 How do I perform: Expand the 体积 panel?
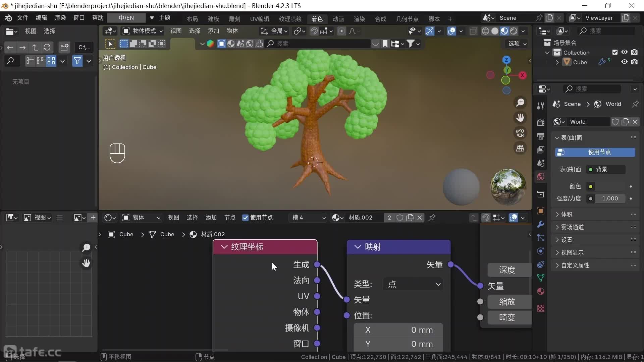pyautogui.click(x=567, y=214)
